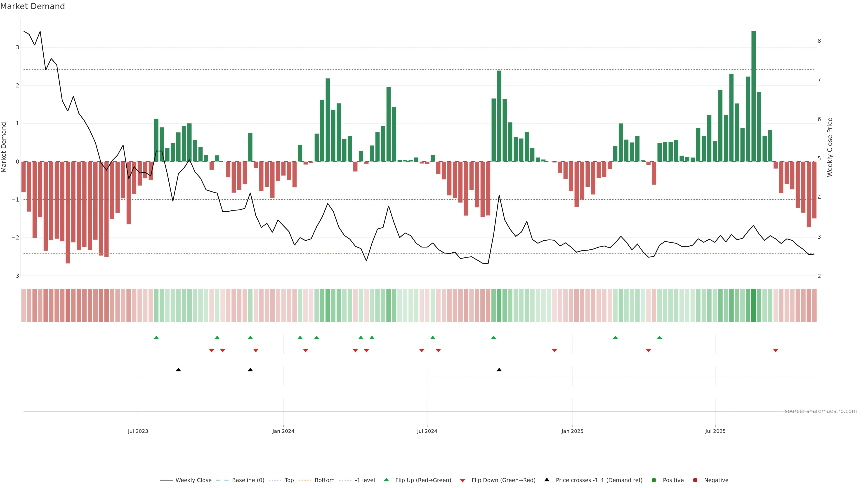Click the green Flip Up legend triangle
868x488 pixels.
pos(386,480)
